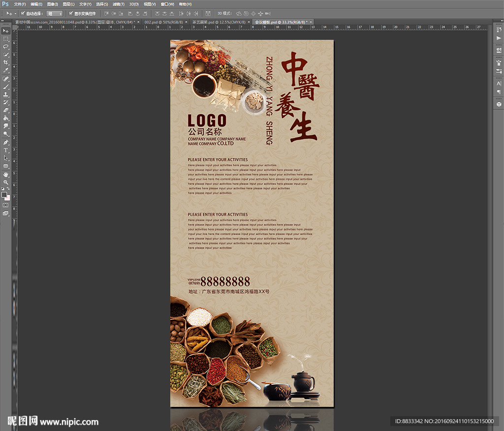Switch to the 002.psd document tab
The height and width of the screenshot is (431, 504).
163,22
